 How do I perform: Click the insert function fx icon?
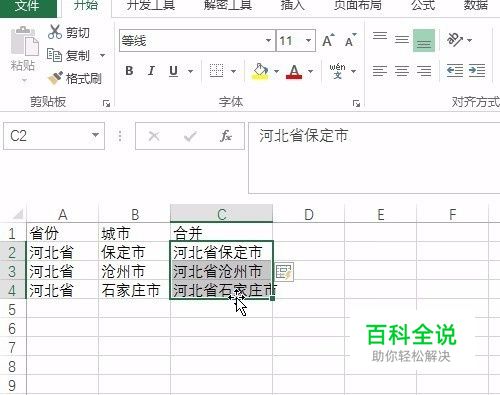coord(226,136)
